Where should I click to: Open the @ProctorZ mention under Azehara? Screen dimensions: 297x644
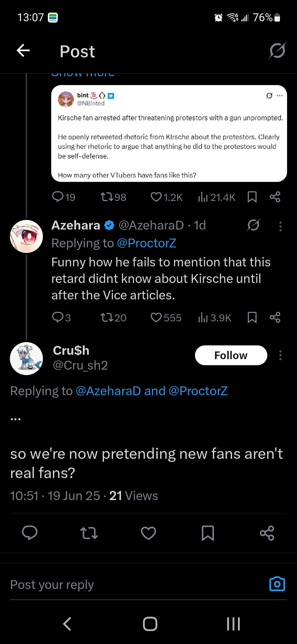147,243
